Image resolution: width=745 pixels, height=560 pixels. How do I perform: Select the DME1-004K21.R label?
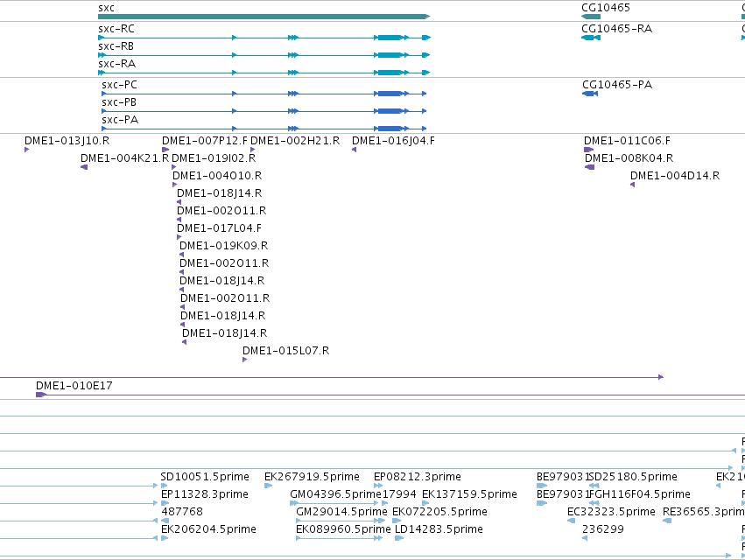pos(124,158)
